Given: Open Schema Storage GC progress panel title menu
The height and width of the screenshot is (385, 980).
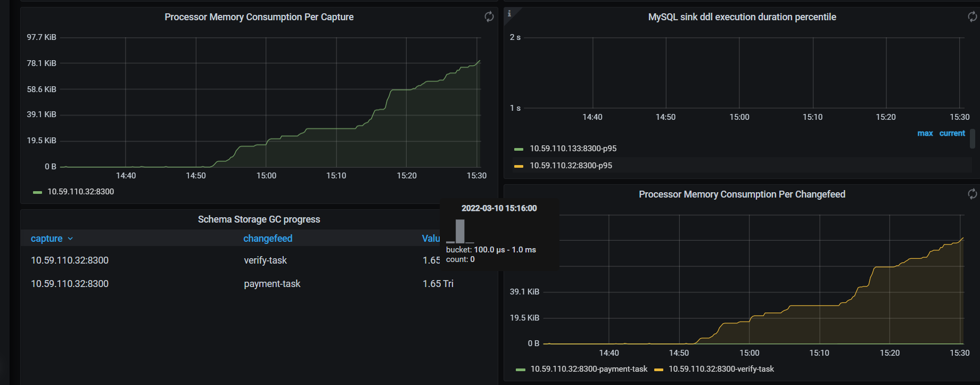Looking at the screenshot, I should coord(259,219).
